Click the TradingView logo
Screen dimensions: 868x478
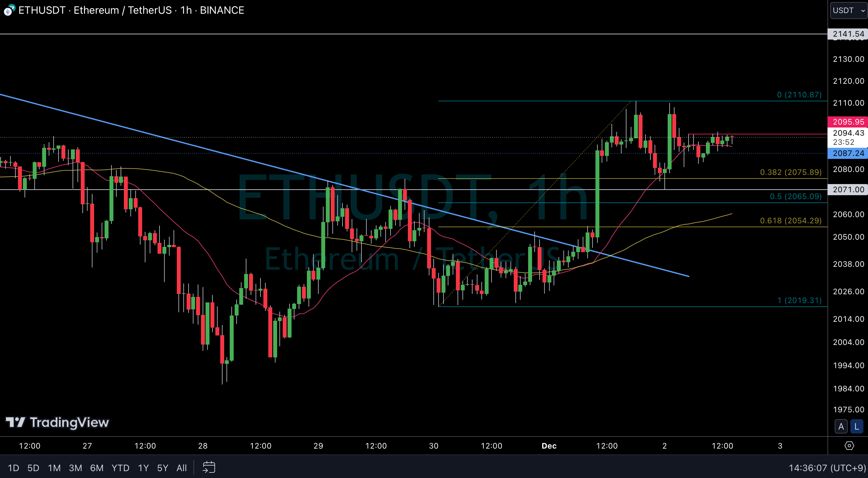pyautogui.click(x=58, y=422)
